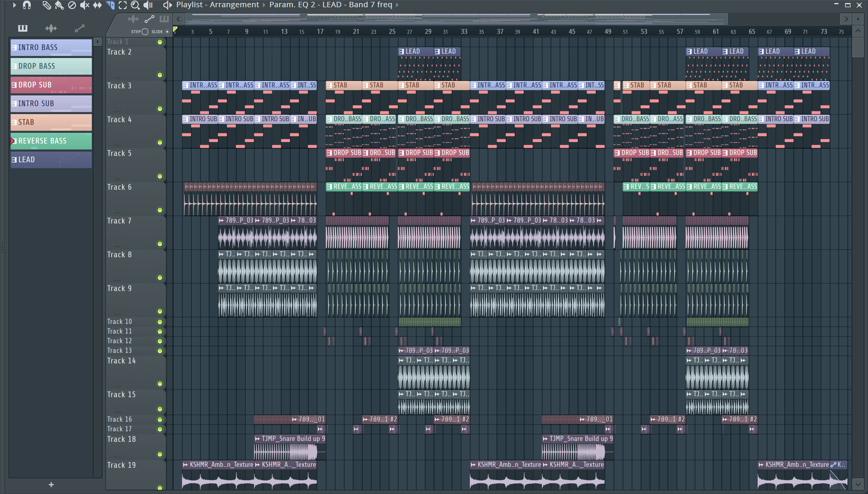Viewport: 868px width, 494px height.
Task: Select the DROP SUB pattern in picker
Action: (x=51, y=85)
